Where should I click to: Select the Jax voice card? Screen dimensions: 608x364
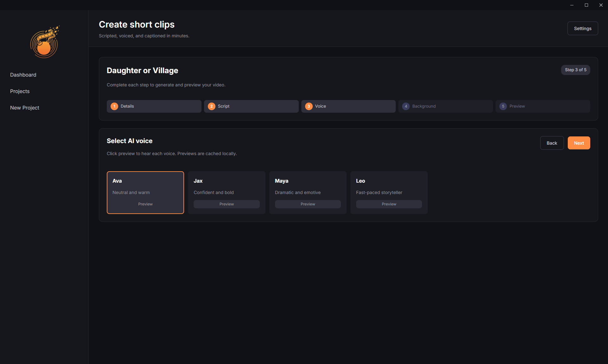click(227, 187)
